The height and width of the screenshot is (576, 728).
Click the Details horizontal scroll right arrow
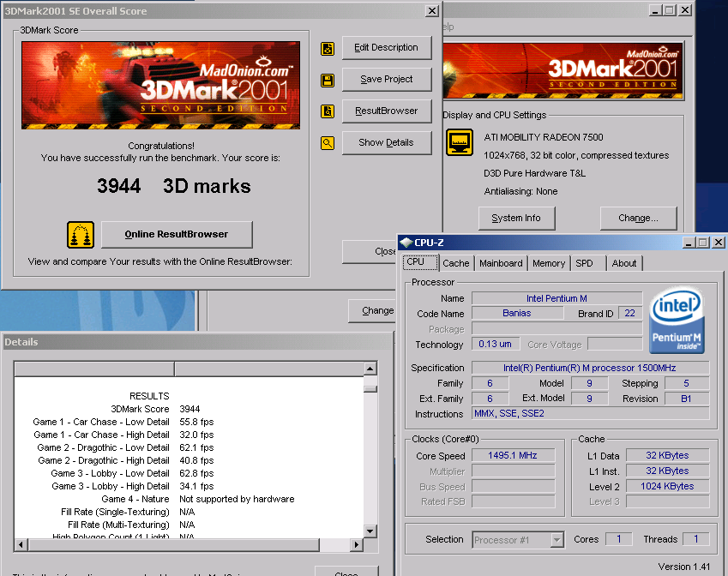[356, 544]
